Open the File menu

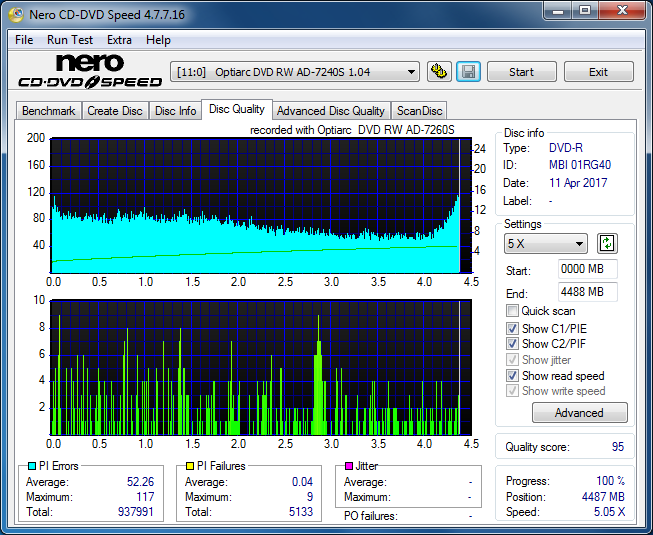(x=24, y=40)
